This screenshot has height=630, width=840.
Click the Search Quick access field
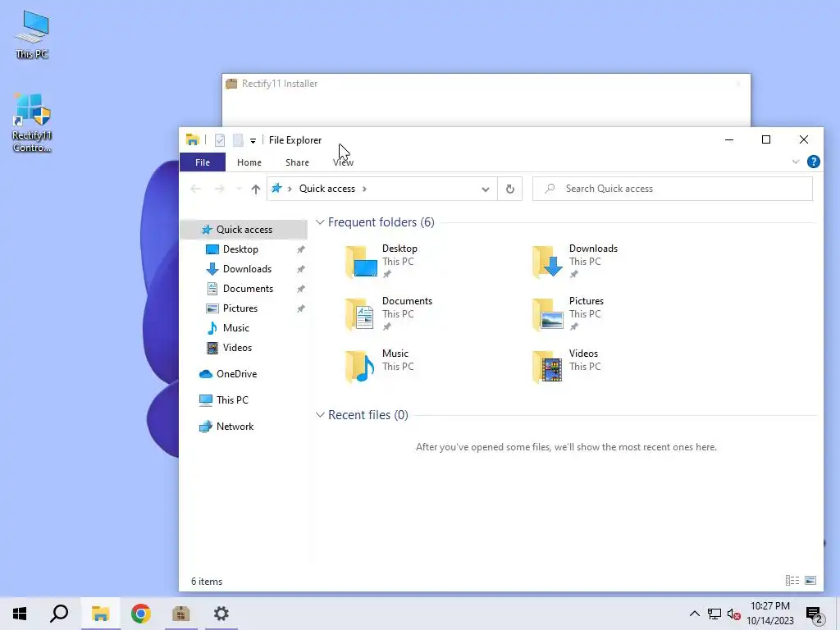coord(673,189)
